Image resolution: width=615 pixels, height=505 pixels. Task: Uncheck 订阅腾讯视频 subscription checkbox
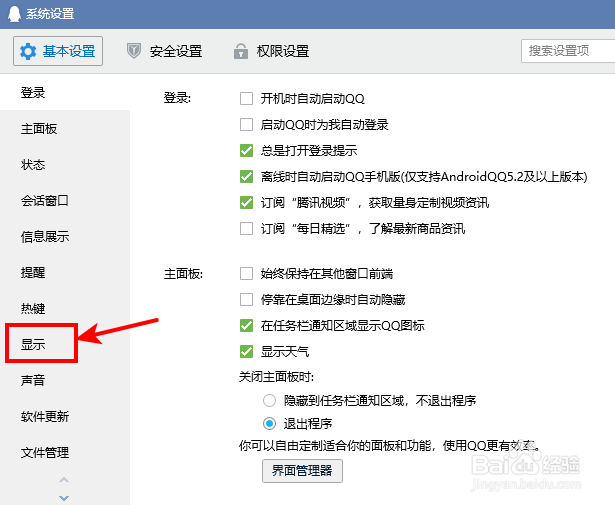tap(246, 203)
